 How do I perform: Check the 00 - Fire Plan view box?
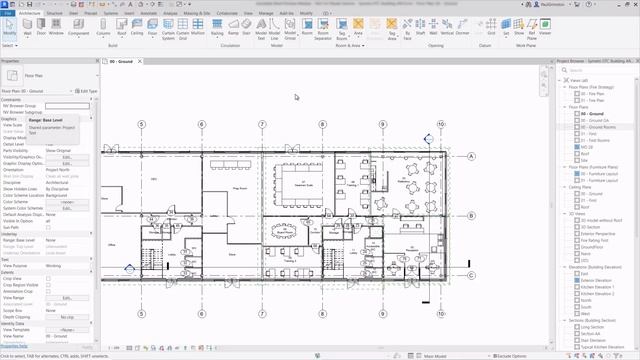pos(577,93)
